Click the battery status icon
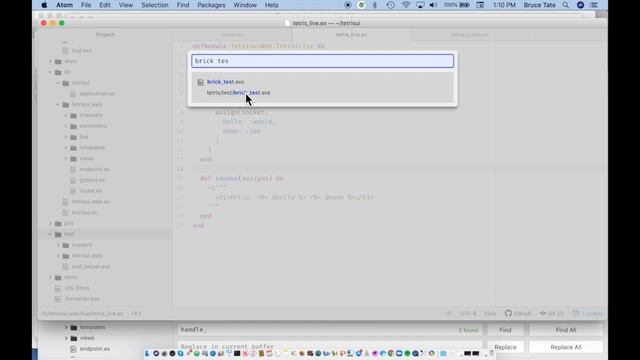The image size is (640, 360). click(x=464, y=5)
